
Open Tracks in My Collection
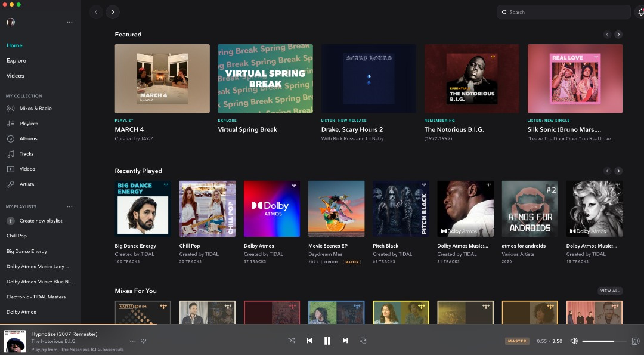(x=20, y=154)
